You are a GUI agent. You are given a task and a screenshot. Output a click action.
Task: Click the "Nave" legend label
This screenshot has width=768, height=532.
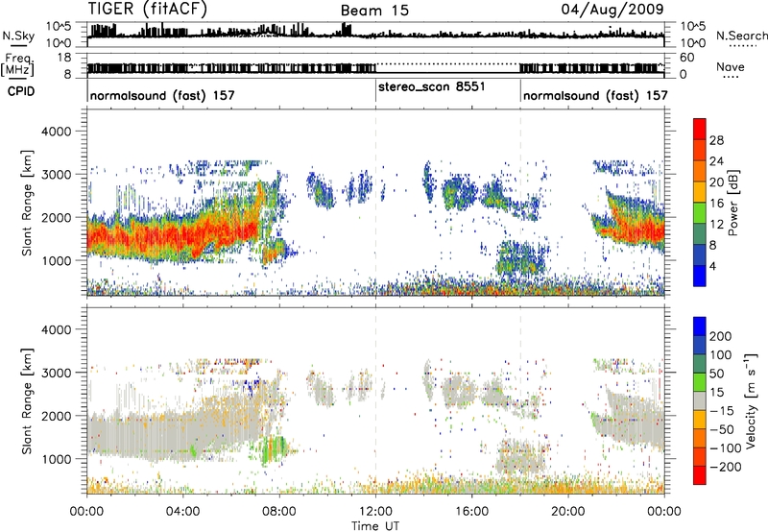click(731, 66)
